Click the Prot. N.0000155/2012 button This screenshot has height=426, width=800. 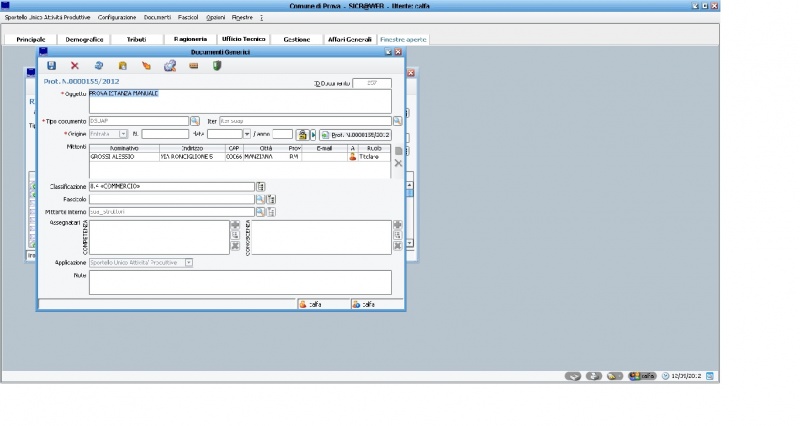pos(355,134)
